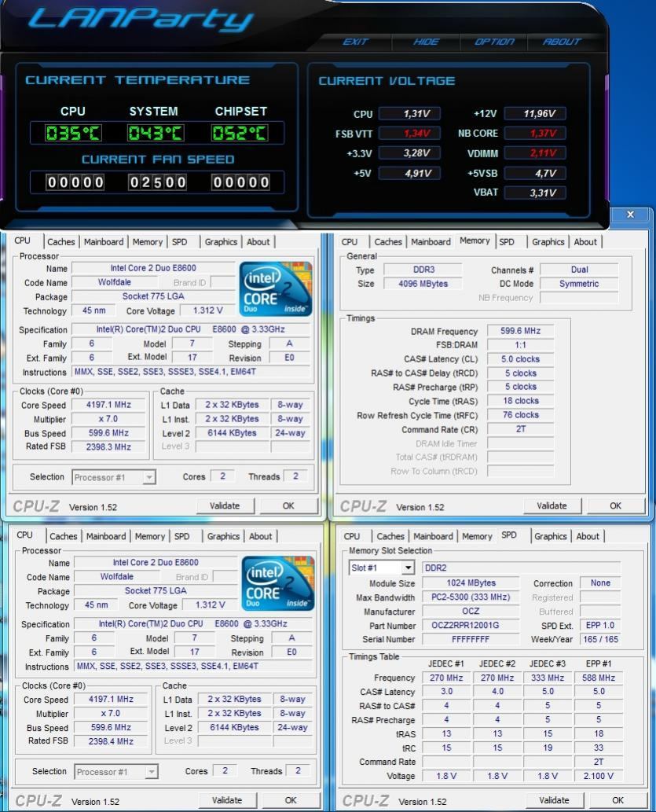Click the VDIMM voltage value 2,11V
Screen dimensions: 656x812
coord(535,153)
